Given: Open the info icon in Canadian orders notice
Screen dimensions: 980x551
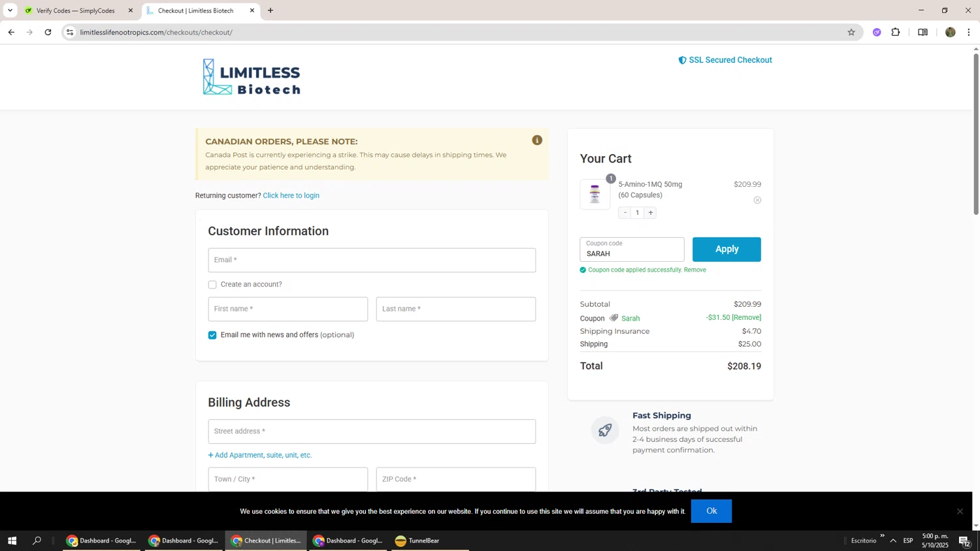Looking at the screenshot, I should pyautogui.click(x=537, y=140).
